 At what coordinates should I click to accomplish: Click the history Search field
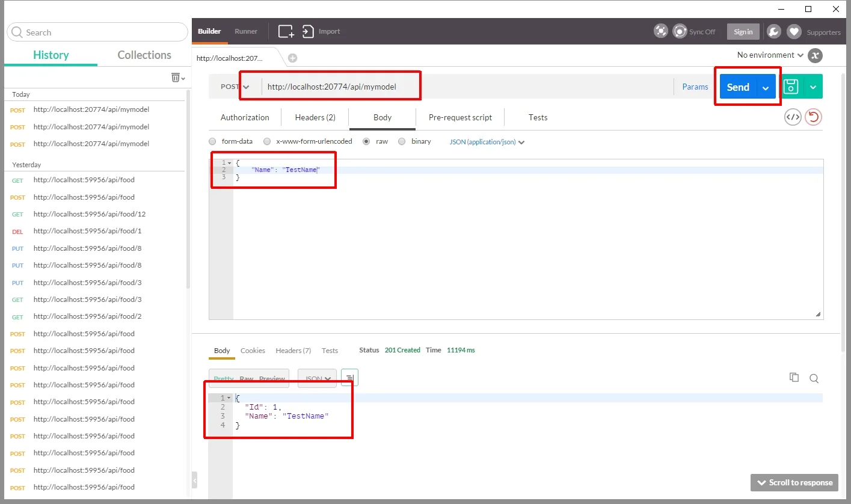97,32
